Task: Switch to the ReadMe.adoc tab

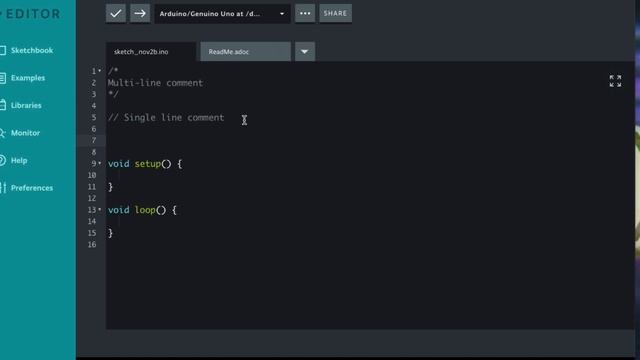Action: (x=245, y=52)
